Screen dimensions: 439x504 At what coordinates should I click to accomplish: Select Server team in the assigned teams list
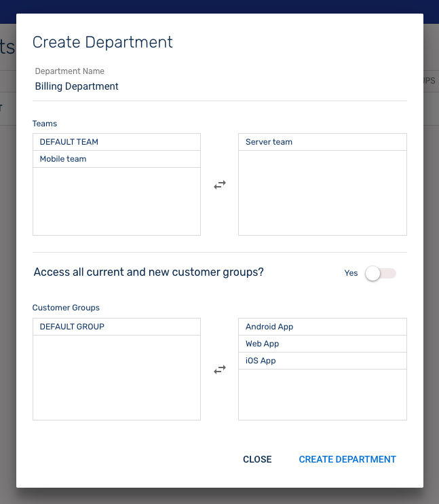pos(322,142)
